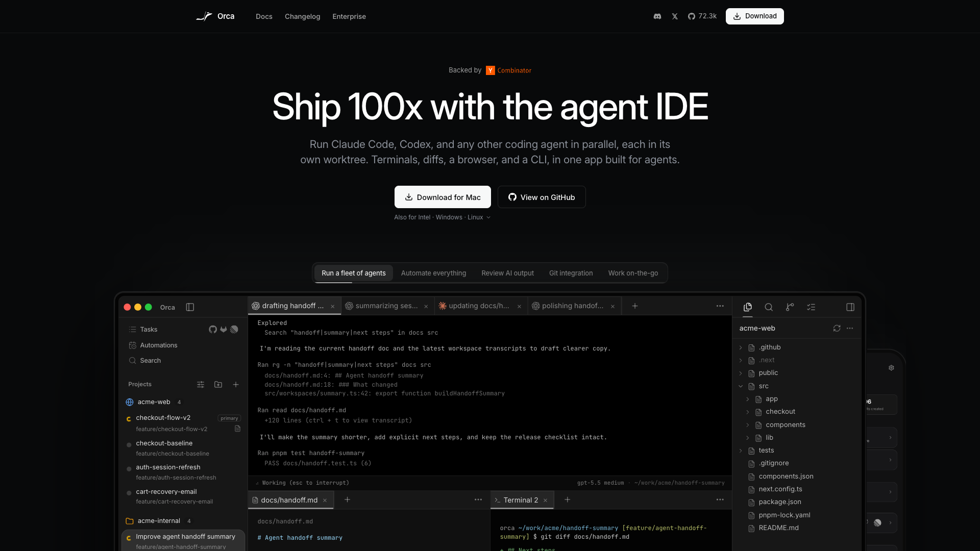Open the source control branch icon
The width and height of the screenshot is (980, 551).
click(790, 307)
